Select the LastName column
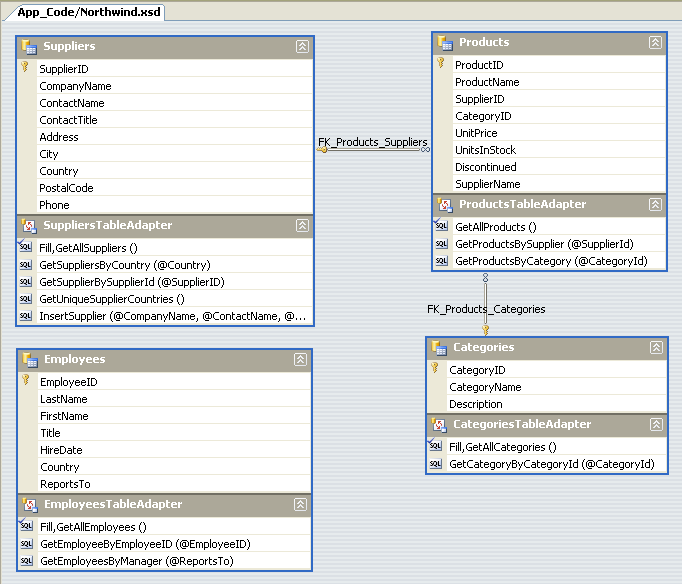 [x=174, y=399]
